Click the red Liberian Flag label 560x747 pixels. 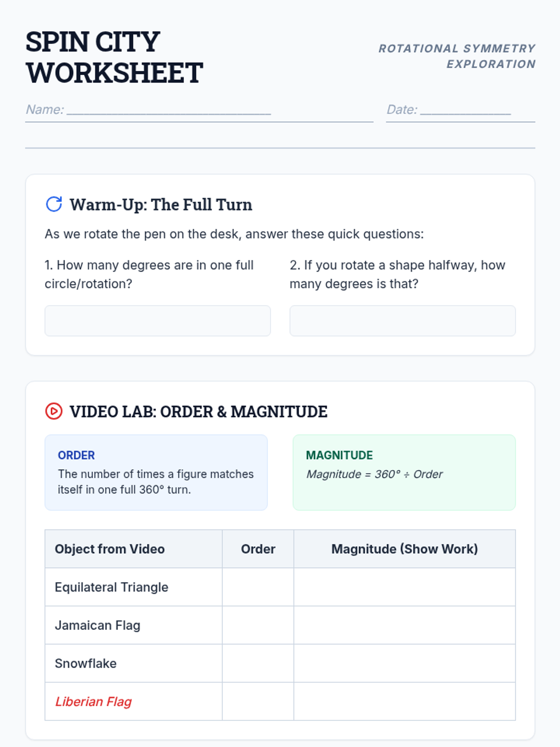pos(93,701)
